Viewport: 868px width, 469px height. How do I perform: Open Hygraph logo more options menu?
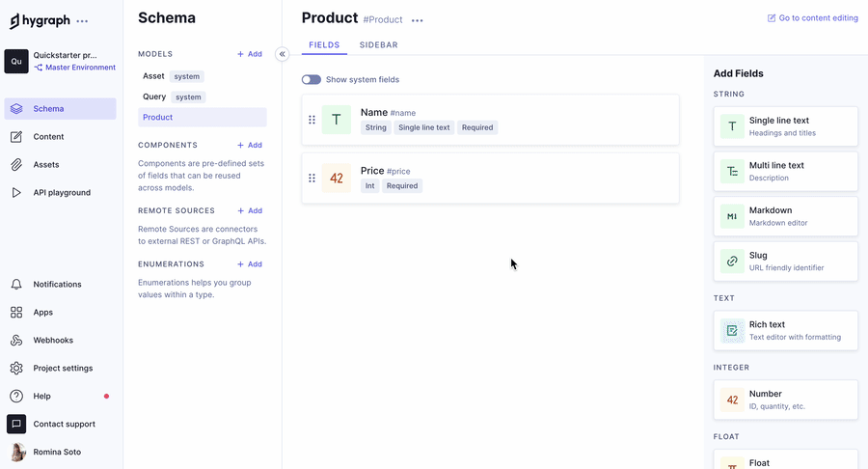pyautogui.click(x=82, y=21)
